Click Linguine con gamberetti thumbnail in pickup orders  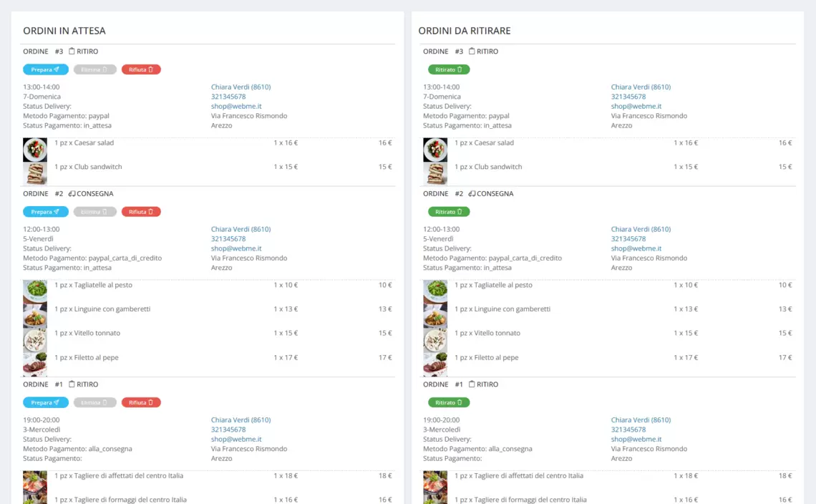click(435, 316)
